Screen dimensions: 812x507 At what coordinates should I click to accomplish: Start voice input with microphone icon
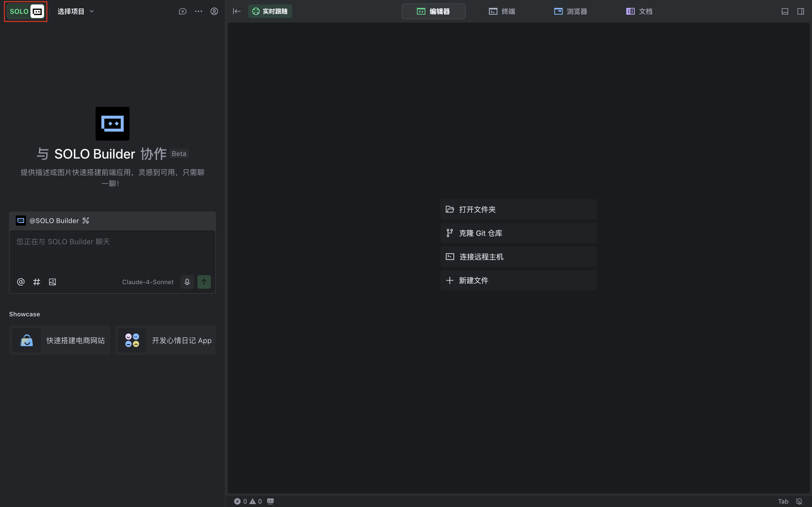pyautogui.click(x=187, y=282)
